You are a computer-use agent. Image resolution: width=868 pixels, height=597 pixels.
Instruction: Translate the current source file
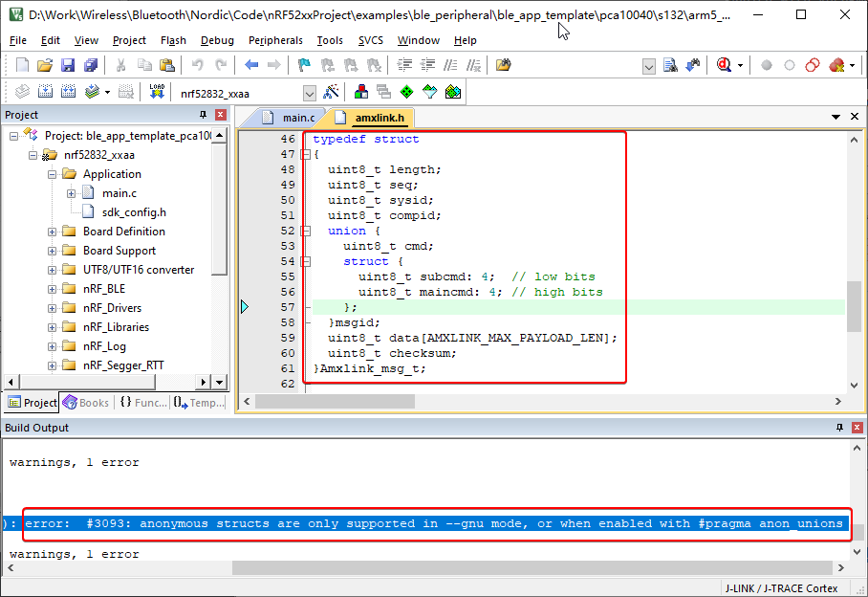pos(23,91)
